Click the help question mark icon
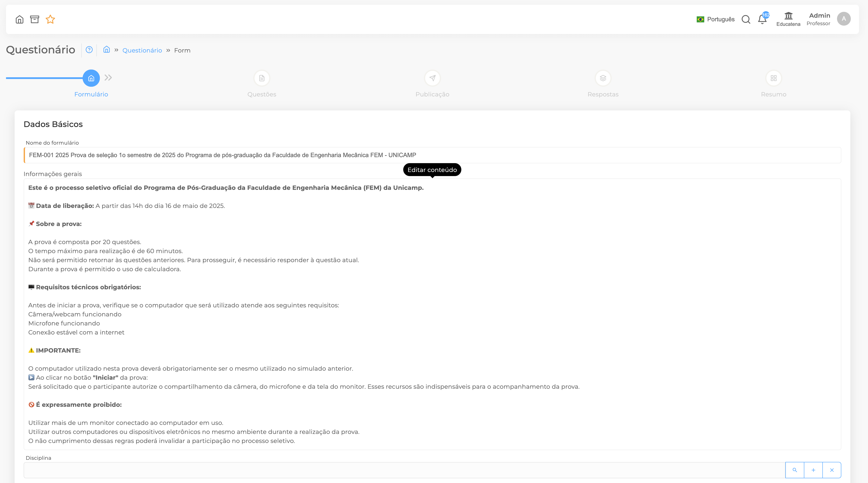Screen dimensions: 868x483 89,50
